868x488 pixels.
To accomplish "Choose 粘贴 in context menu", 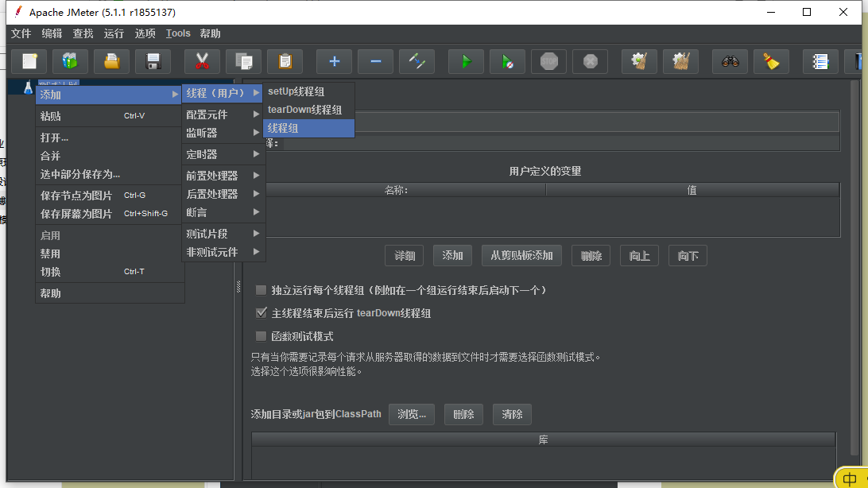I will (109, 116).
